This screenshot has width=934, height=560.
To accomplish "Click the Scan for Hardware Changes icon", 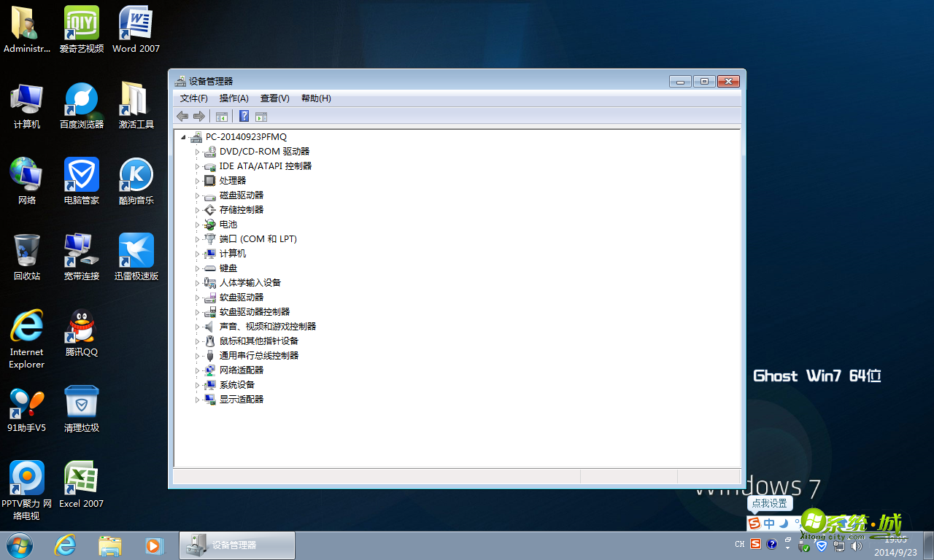I will click(x=260, y=116).
